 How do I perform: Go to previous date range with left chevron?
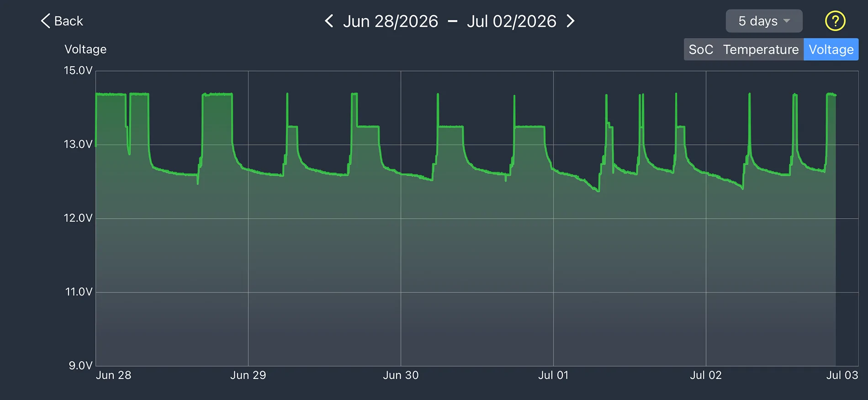(x=329, y=21)
